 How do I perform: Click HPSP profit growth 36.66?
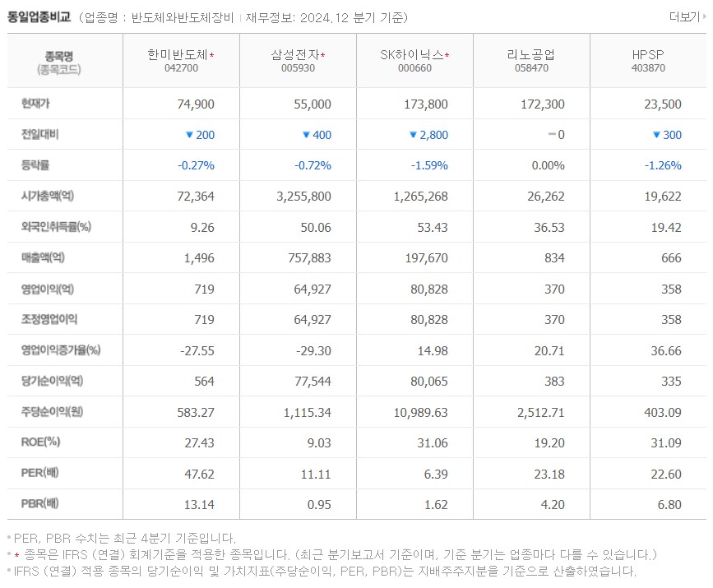coord(666,351)
